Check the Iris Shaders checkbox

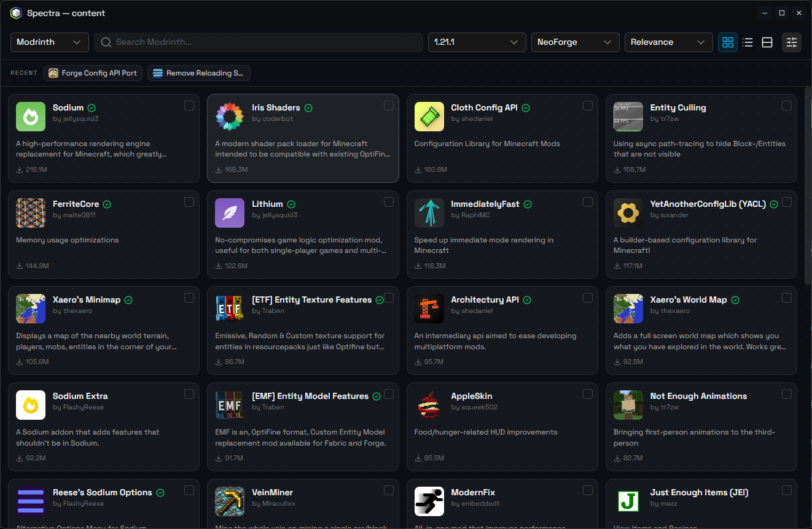click(x=389, y=106)
